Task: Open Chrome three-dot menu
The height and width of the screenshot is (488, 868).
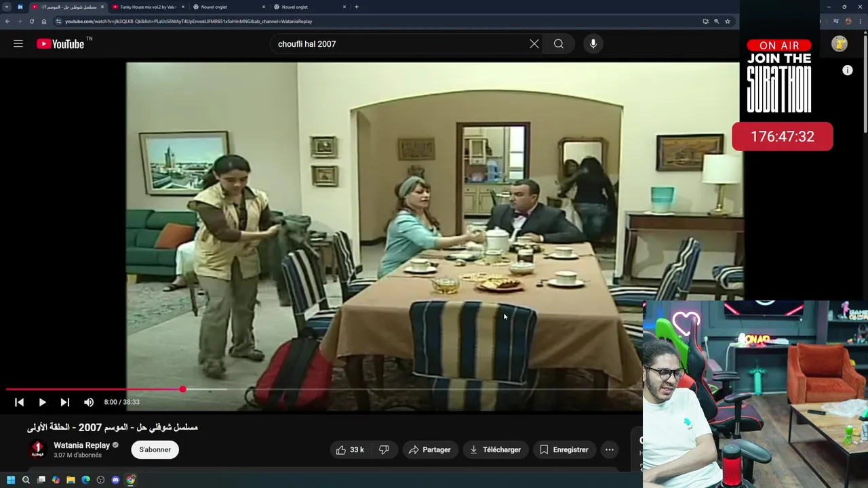Action: pos(860,21)
